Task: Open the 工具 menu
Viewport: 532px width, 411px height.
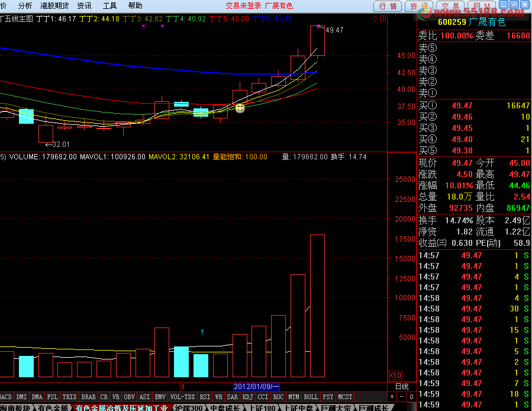Action: click(109, 6)
